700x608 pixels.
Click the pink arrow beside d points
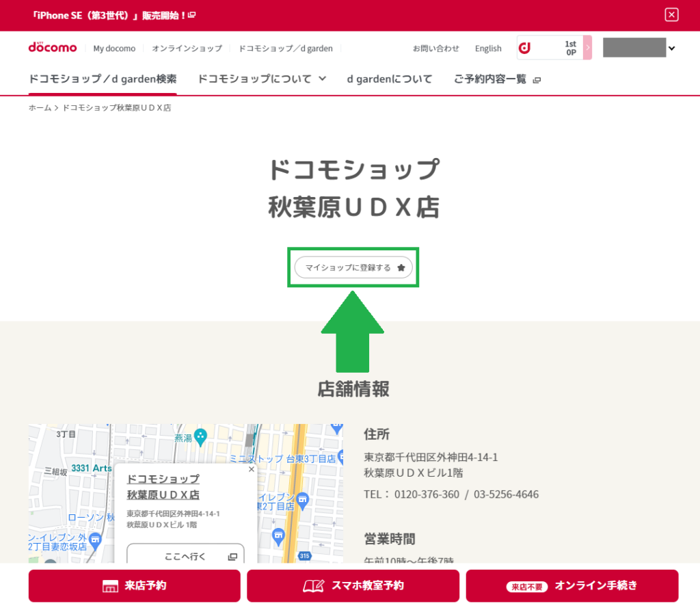pyautogui.click(x=587, y=47)
